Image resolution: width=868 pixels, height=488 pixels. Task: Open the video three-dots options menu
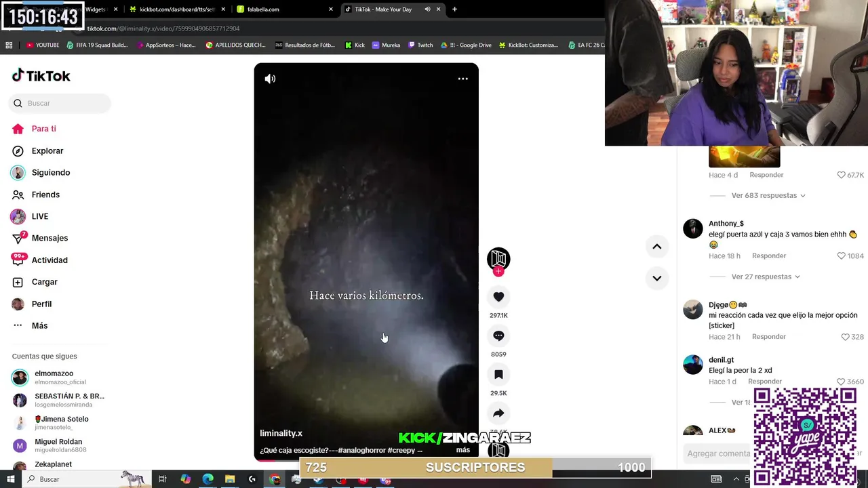pyautogui.click(x=462, y=79)
